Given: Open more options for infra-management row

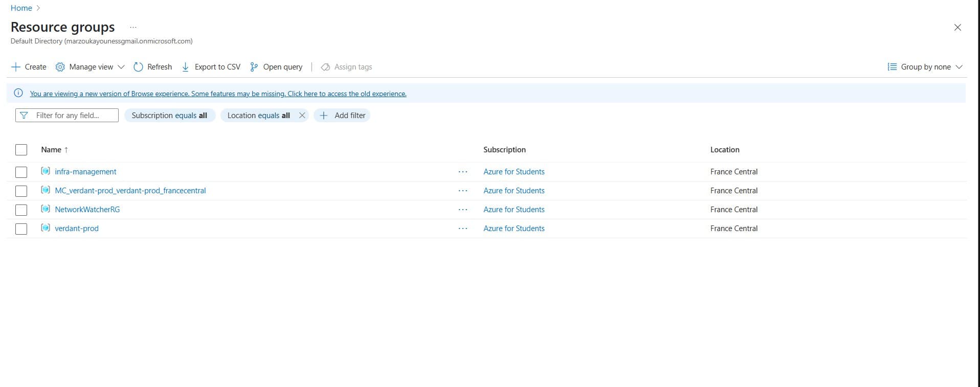Looking at the screenshot, I should pos(463,172).
